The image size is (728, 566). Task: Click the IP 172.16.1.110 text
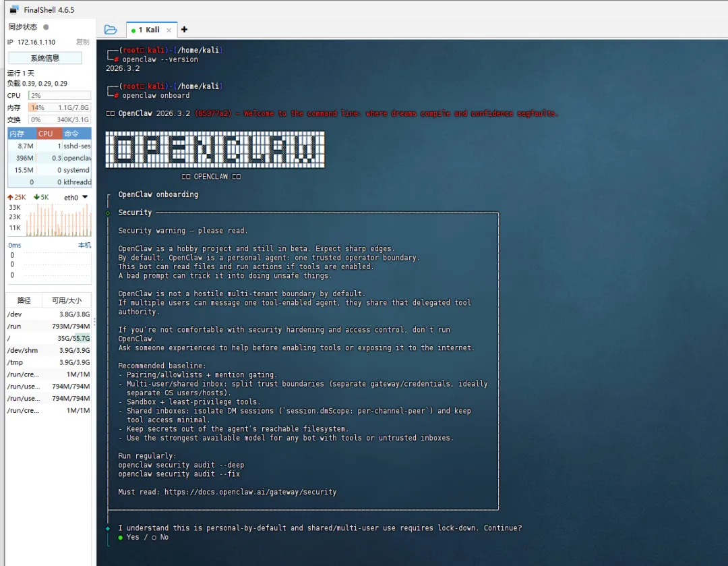pos(31,43)
